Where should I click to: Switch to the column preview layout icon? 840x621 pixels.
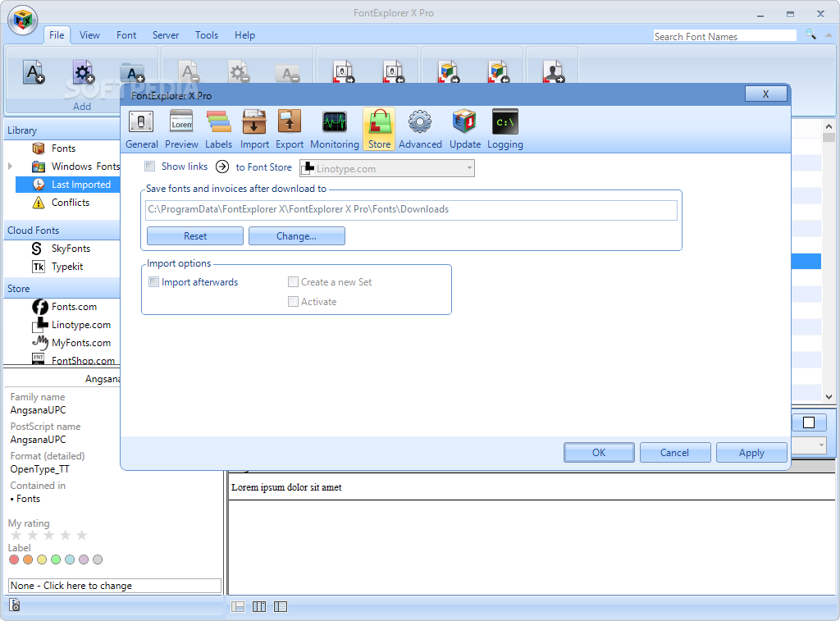(259, 606)
